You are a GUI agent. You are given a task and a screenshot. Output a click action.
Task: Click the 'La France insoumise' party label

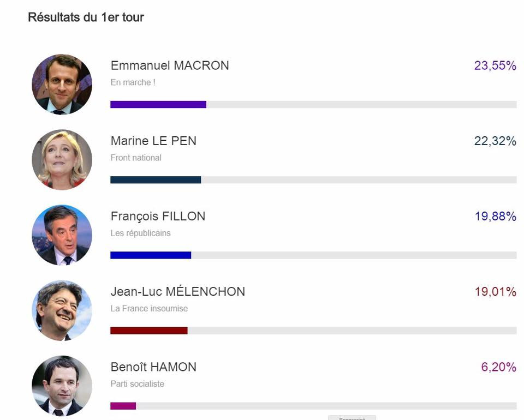(149, 309)
